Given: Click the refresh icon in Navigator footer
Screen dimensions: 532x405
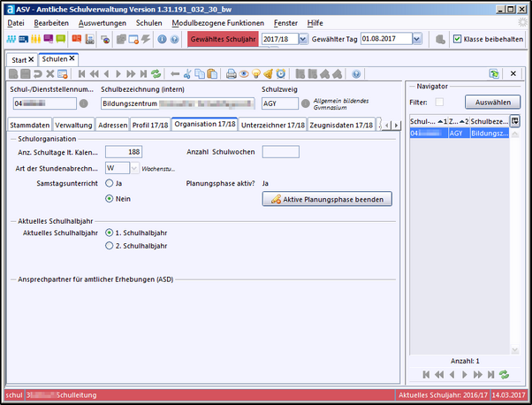Looking at the screenshot, I should point(505,375).
